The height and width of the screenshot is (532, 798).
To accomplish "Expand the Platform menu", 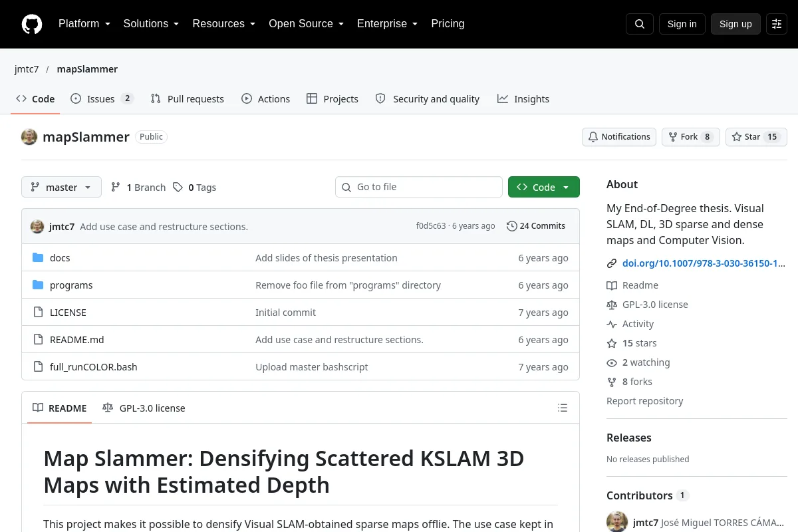I will click(84, 24).
